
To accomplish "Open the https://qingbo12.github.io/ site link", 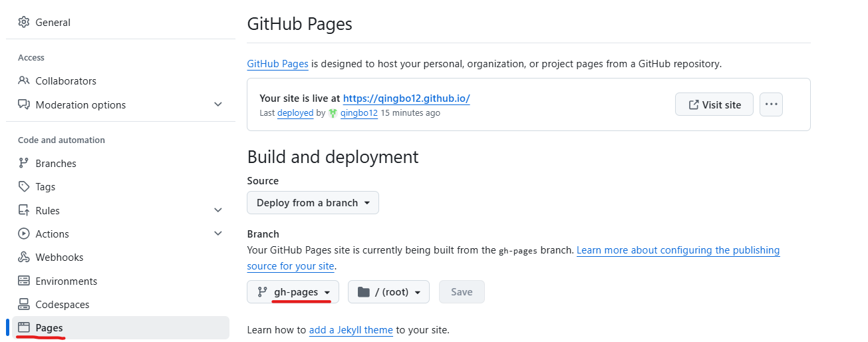I will coord(406,98).
